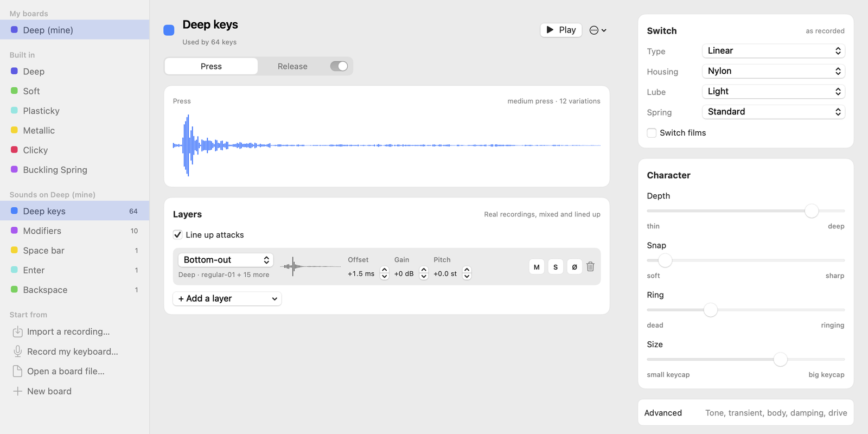Open the more options ellipsis menu
Viewport: 868px width, 434px height.
click(x=598, y=30)
